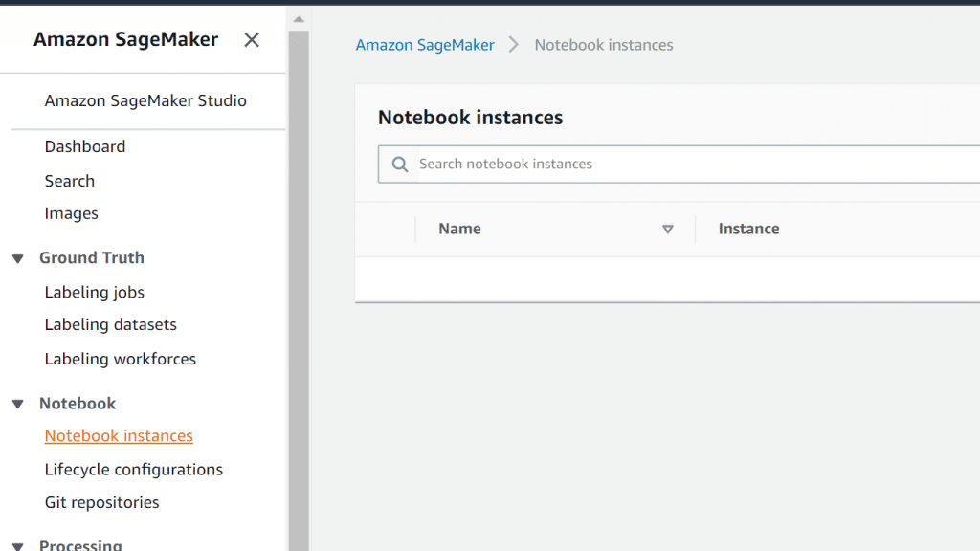This screenshot has width=980, height=551.
Task: Click the sidebar scrollbar up arrow
Action: point(299,19)
